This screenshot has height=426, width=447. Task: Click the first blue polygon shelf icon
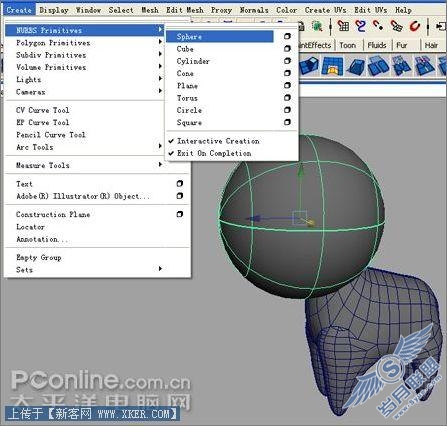coord(310,65)
